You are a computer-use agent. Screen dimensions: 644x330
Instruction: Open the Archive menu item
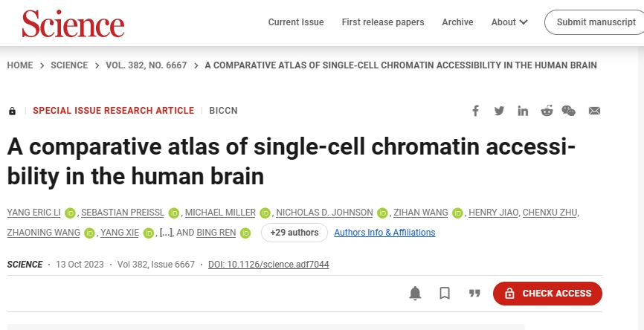(x=457, y=22)
